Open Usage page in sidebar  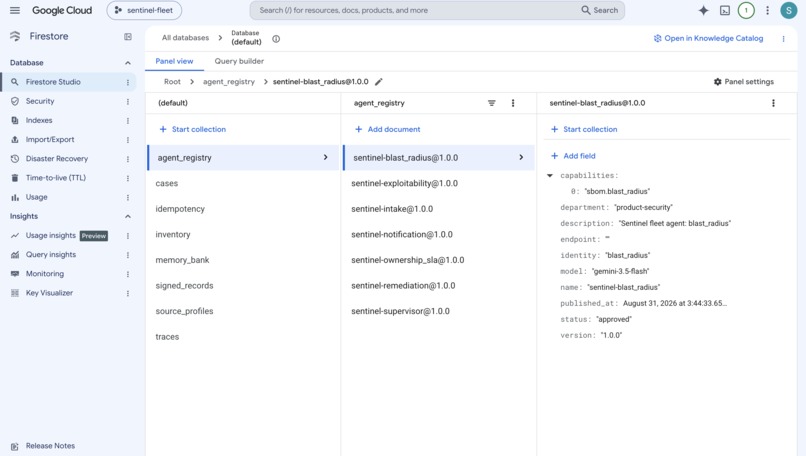pyautogui.click(x=36, y=197)
